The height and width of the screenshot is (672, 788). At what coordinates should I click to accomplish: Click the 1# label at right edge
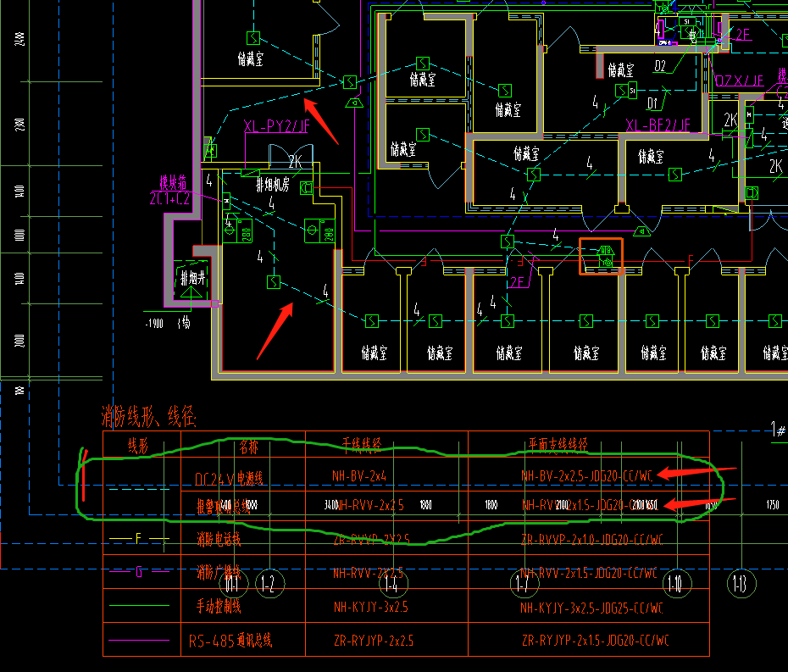[778, 430]
